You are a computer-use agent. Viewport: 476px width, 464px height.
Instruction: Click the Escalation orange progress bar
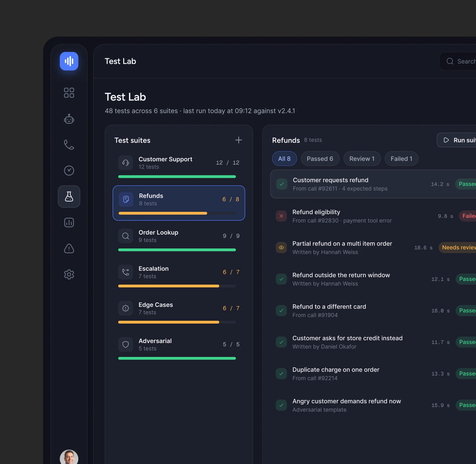click(x=169, y=286)
